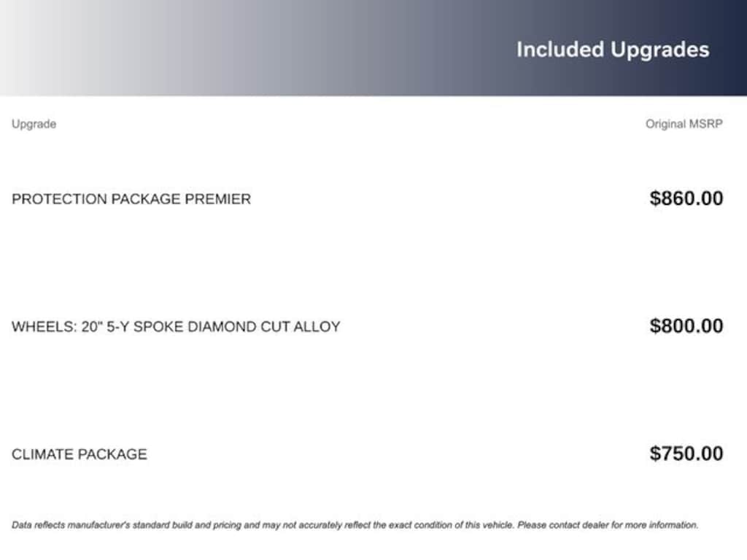The width and height of the screenshot is (747, 560).
Task: Click the word "Upgrades" in the banner title
Action: tap(659, 50)
